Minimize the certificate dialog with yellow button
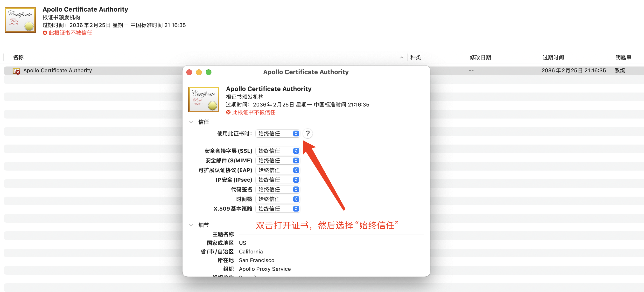 199,72
